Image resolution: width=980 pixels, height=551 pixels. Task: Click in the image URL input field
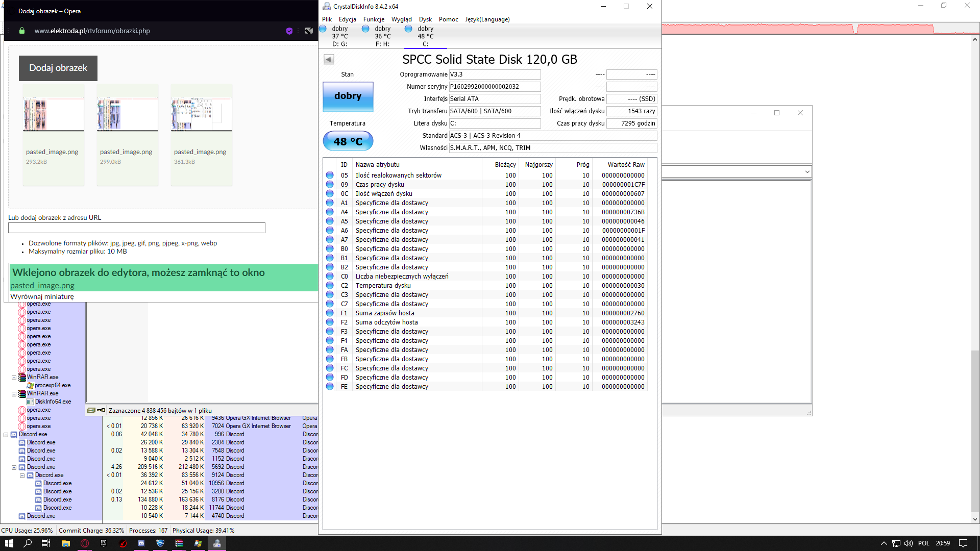(137, 228)
